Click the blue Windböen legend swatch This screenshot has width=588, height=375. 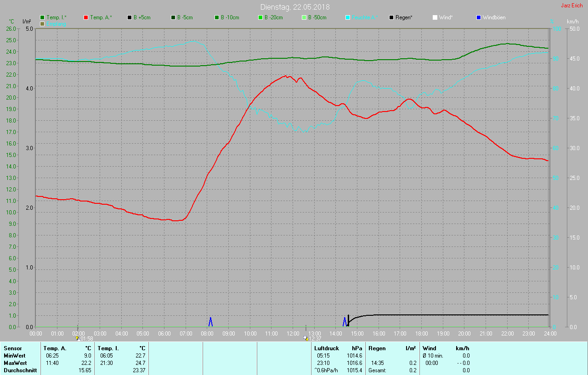pyautogui.click(x=479, y=17)
